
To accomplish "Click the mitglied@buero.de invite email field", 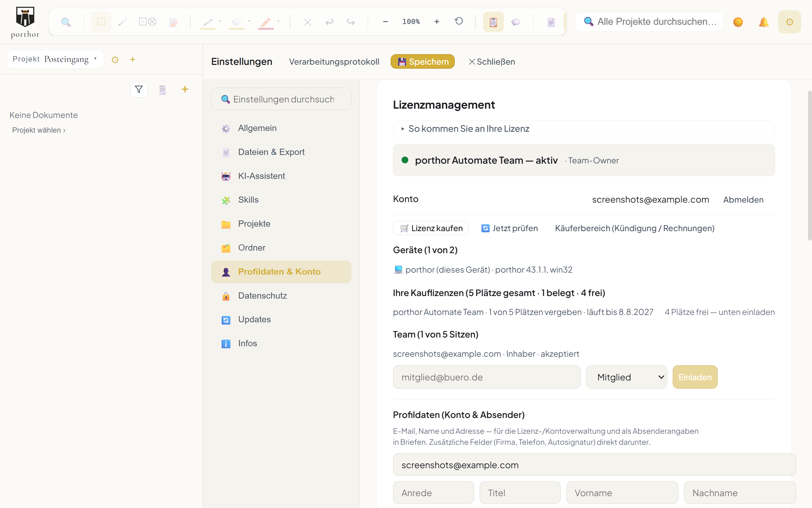I will click(x=487, y=377).
